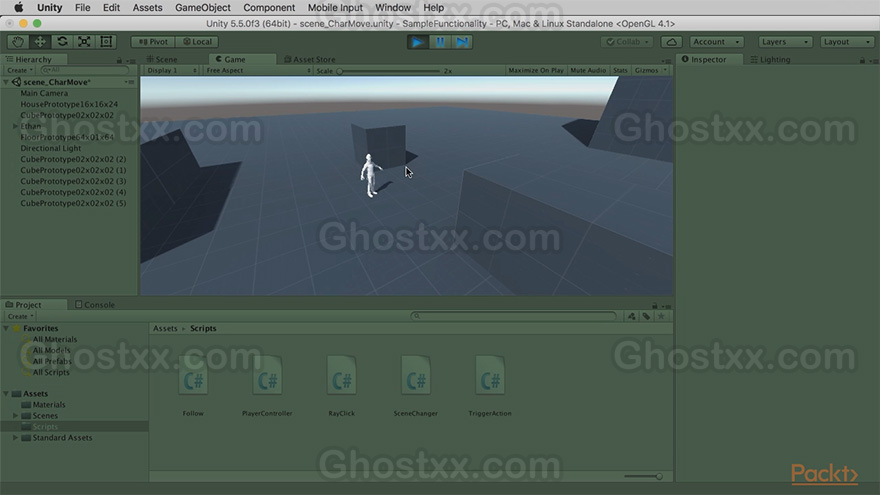Select the TriggerAction C# script
This screenshot has width=880, height=495.
(x=490, y=385)
